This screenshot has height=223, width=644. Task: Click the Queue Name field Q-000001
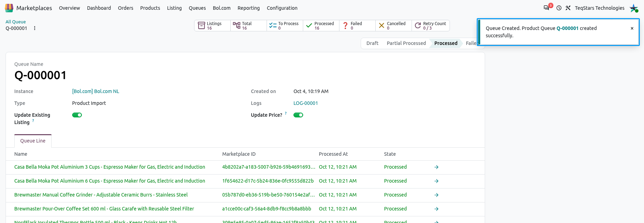point(40,75)
